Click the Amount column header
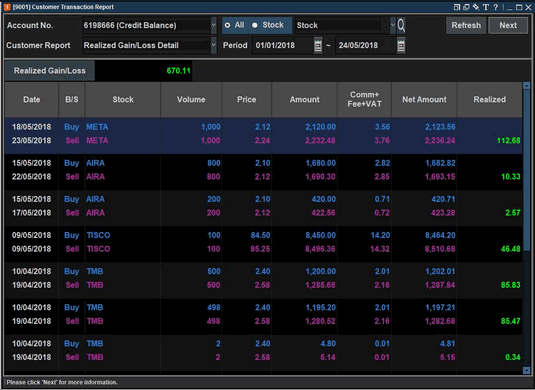535x390 pixels. pos(305,100)
